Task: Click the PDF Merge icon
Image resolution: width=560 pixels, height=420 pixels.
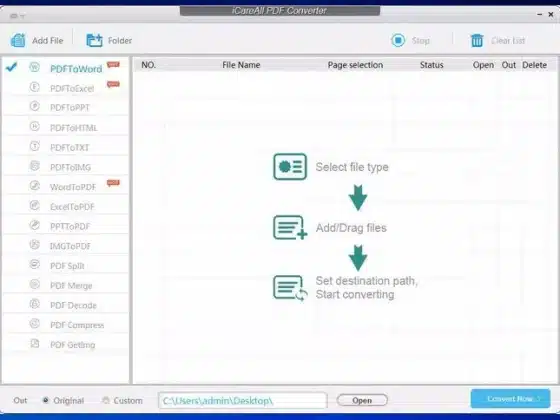Action: click(35, 284)
